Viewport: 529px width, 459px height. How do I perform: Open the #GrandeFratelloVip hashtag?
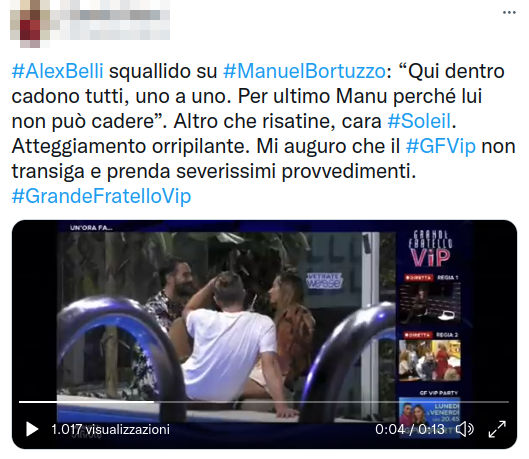point(101,196)
